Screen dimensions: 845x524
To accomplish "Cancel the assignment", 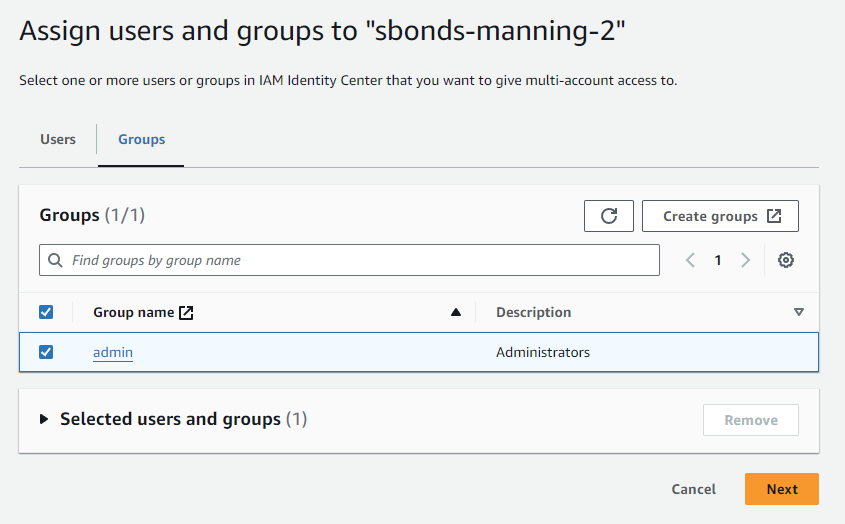I will [694, 489].
